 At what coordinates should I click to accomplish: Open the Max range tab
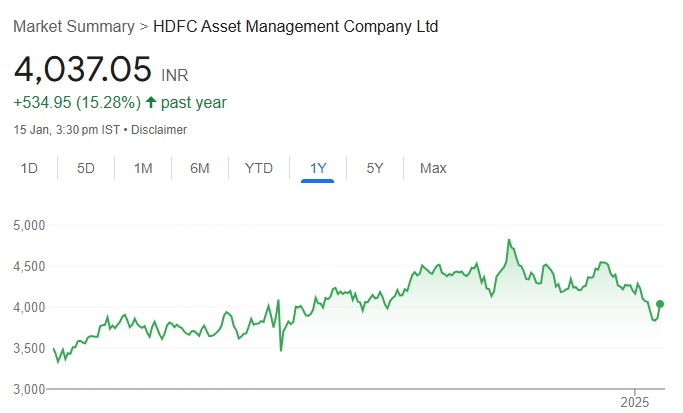(433, 168)
